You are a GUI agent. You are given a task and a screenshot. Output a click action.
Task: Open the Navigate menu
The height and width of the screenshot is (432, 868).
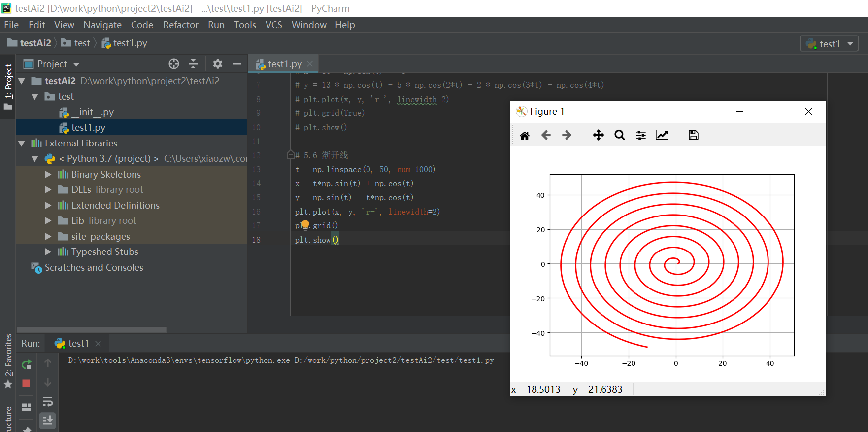[x=102, y=25]
